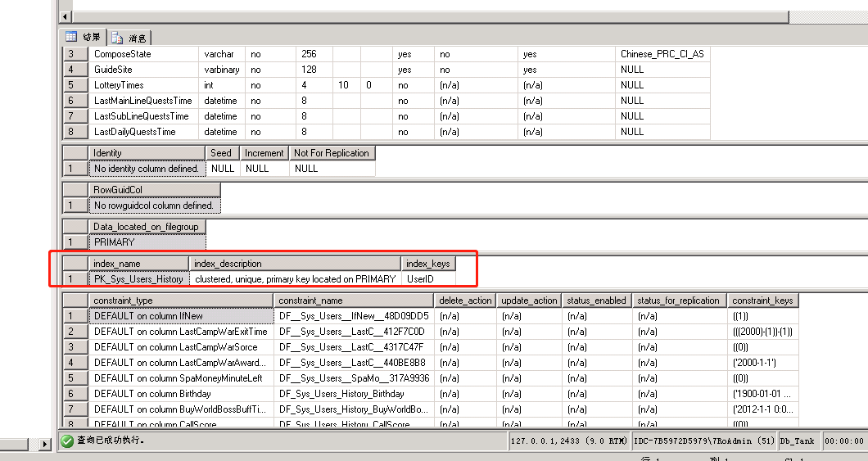
Task: Click 'DEFAULT on column IfNew' constraint cell
Action: point(180,316)
